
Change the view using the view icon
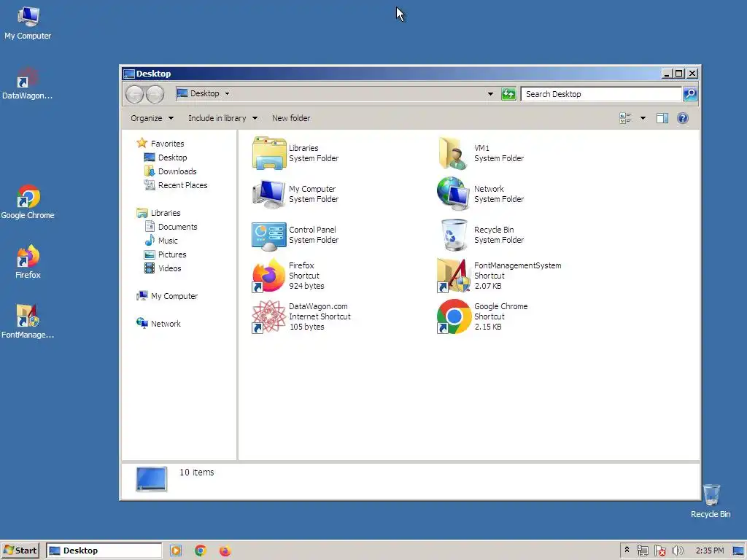click(625, 118)
